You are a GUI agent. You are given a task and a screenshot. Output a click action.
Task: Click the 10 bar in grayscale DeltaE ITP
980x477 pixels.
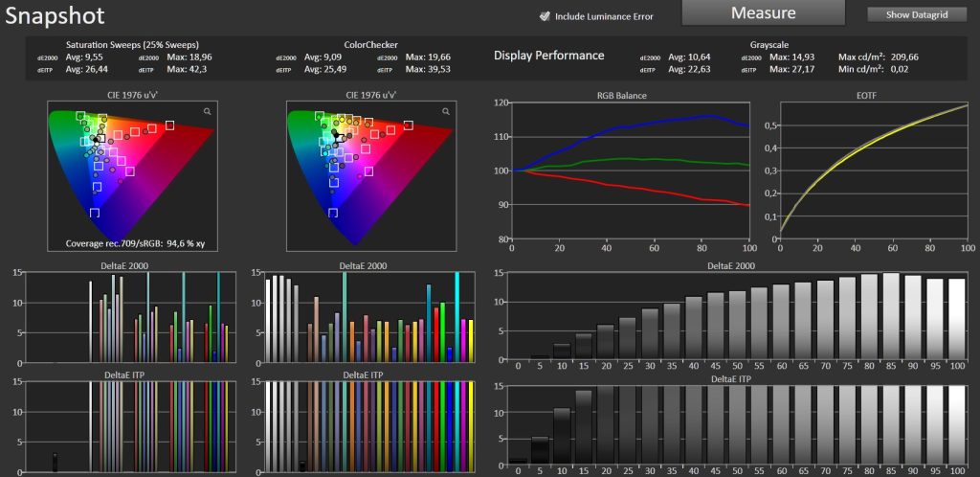(x=563, y=436)
